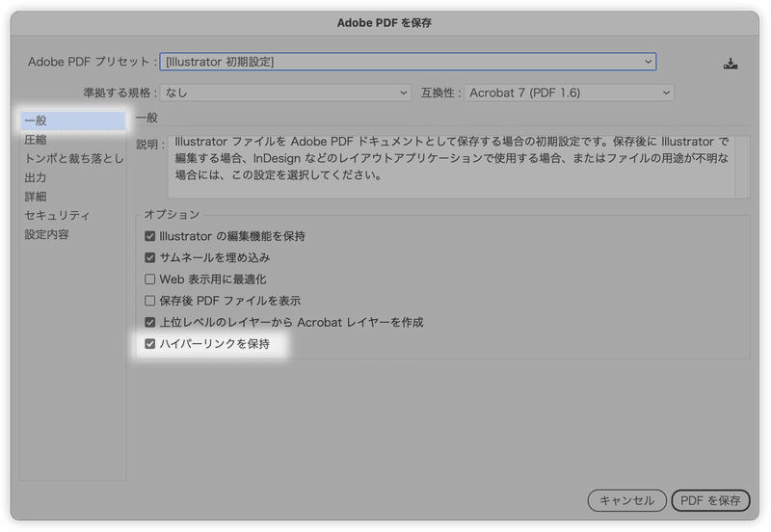Switch to セキュリティ settings

pyautogui.click(x=73, y=215)
